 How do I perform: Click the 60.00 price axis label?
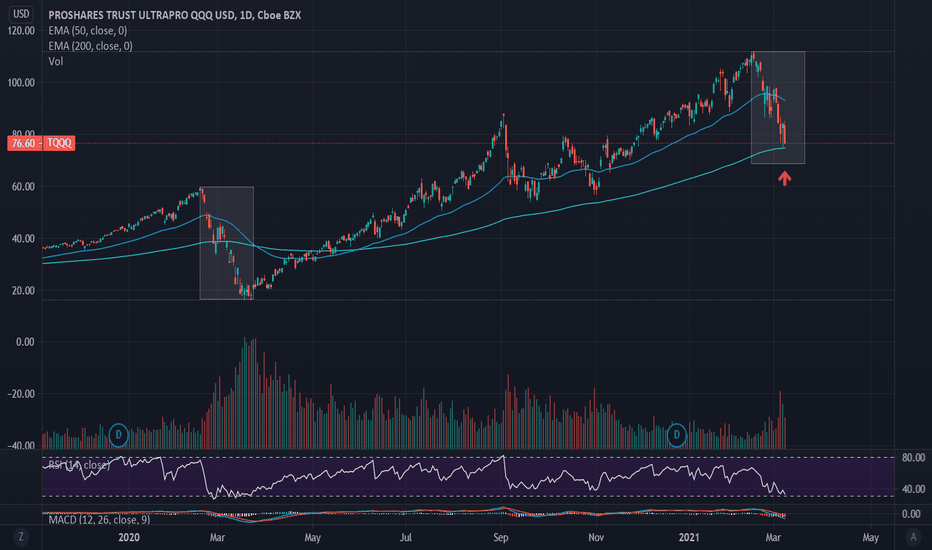tap(24, 187)
